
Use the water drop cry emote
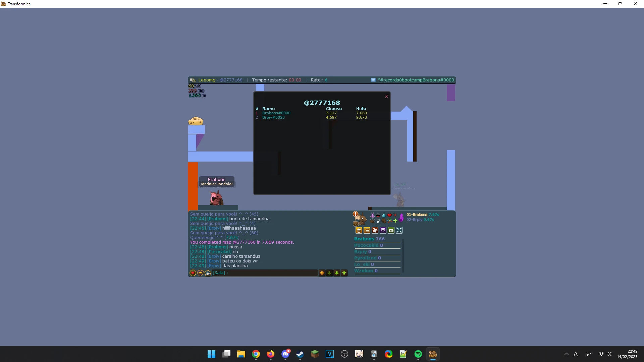point(384,215)
